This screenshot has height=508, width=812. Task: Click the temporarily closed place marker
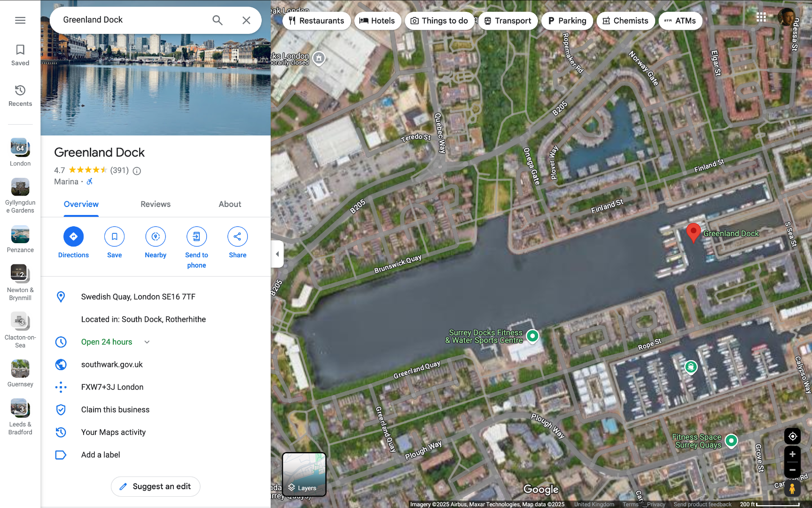[319, 58]
